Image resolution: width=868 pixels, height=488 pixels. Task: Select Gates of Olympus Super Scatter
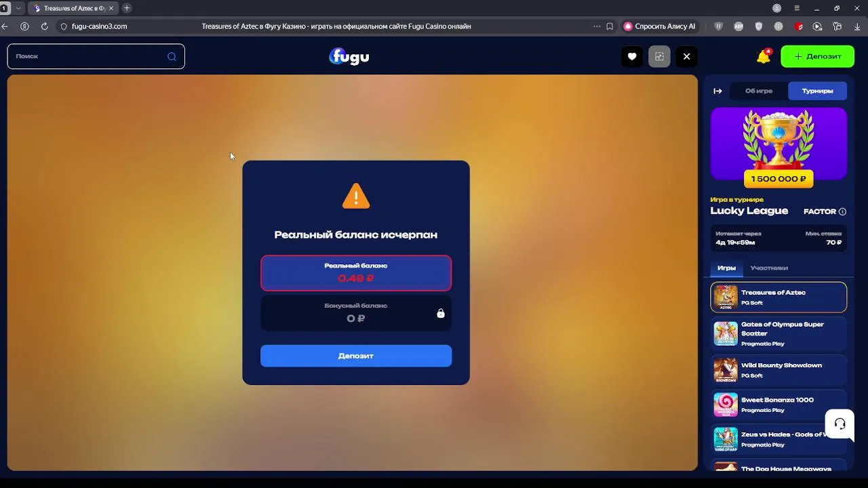pos(778,333)
